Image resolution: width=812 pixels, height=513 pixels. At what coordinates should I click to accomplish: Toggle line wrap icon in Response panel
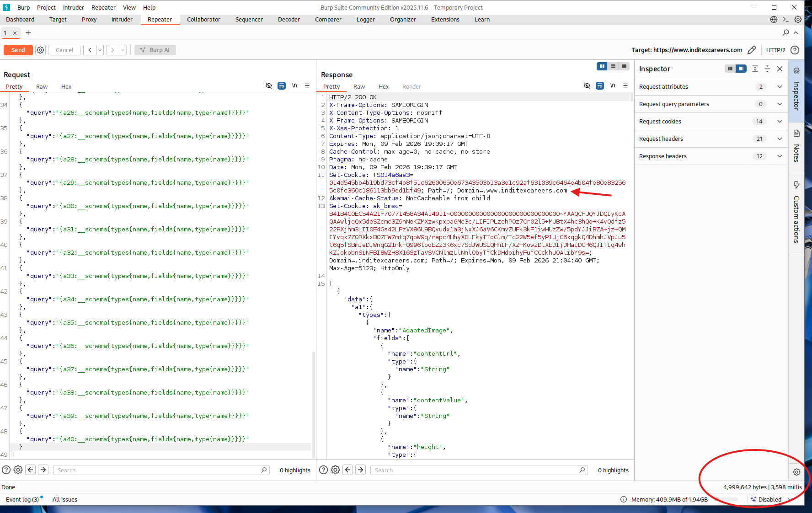tap(600, 85)
